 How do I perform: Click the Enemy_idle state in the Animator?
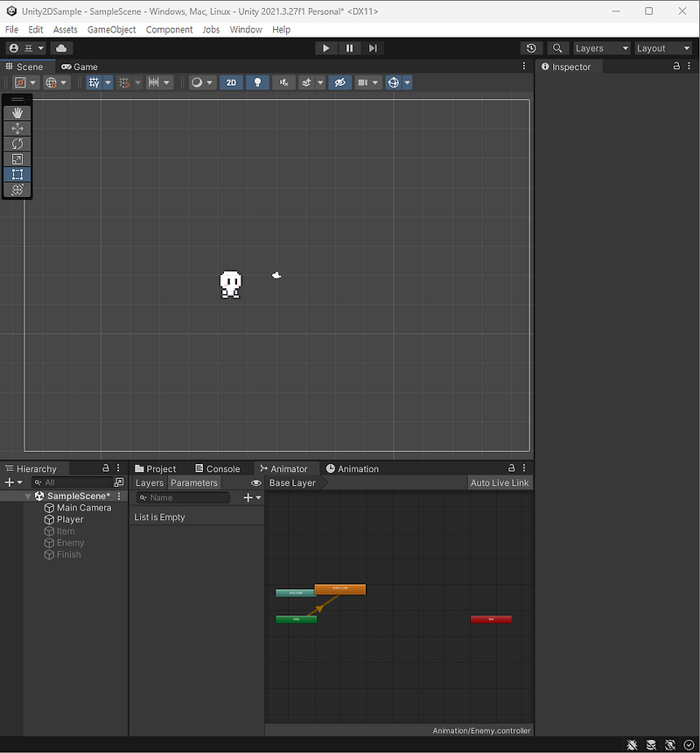tap(340, 589)
